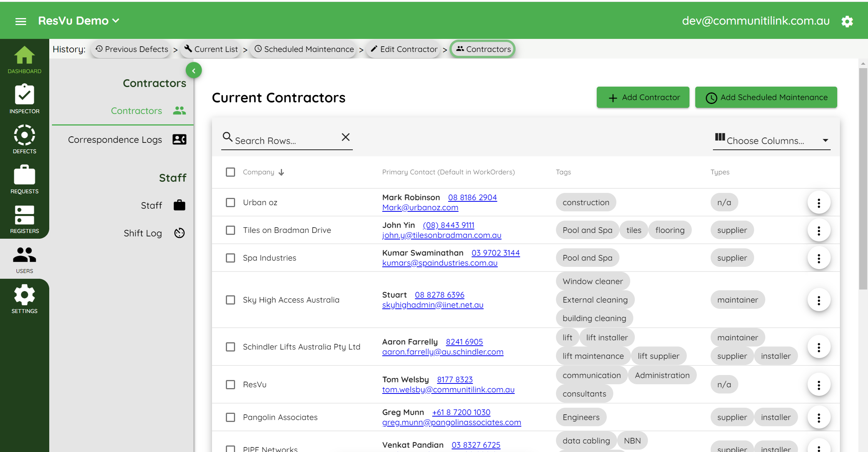Call John Yin at (08) 8443 9111

(449, 225)
